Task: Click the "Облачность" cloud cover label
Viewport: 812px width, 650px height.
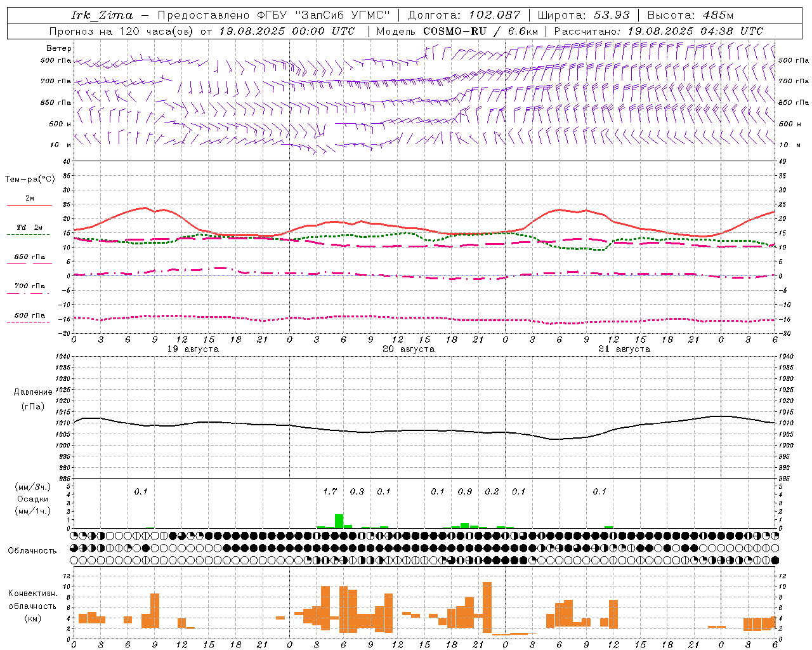Action: click(32, 551)
